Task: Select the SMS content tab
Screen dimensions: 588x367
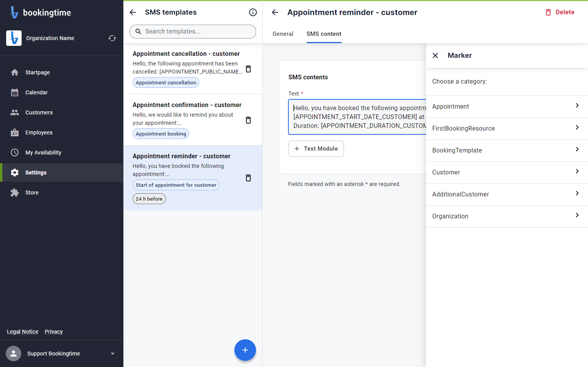Action: tap(324, 34)
